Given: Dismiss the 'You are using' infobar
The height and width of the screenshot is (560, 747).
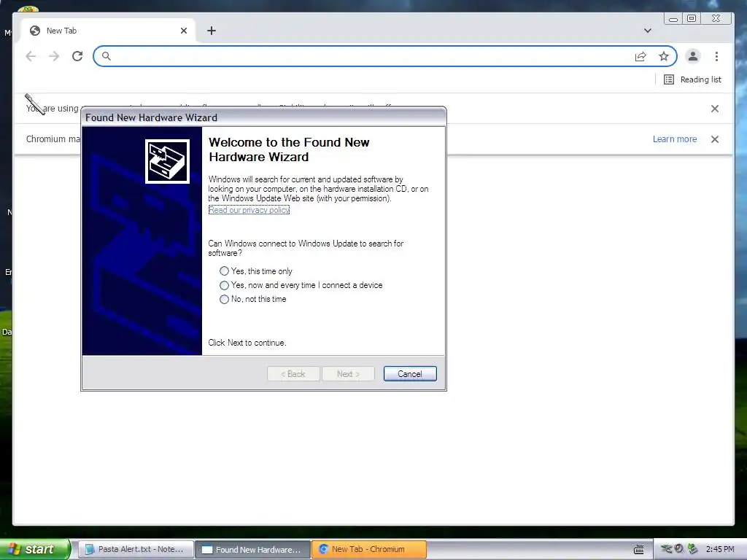Looking at the screenshot, I should 715,109.
